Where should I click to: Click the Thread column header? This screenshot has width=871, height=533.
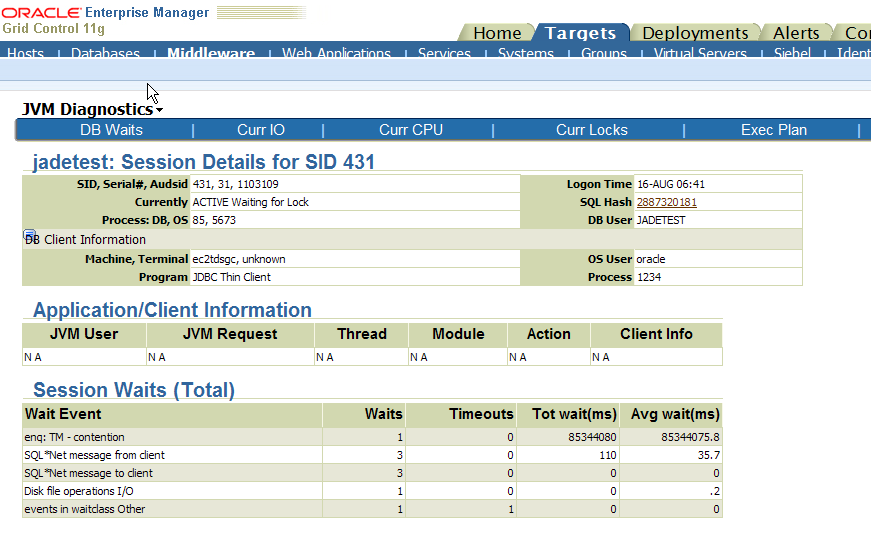(x=362, y=334)
